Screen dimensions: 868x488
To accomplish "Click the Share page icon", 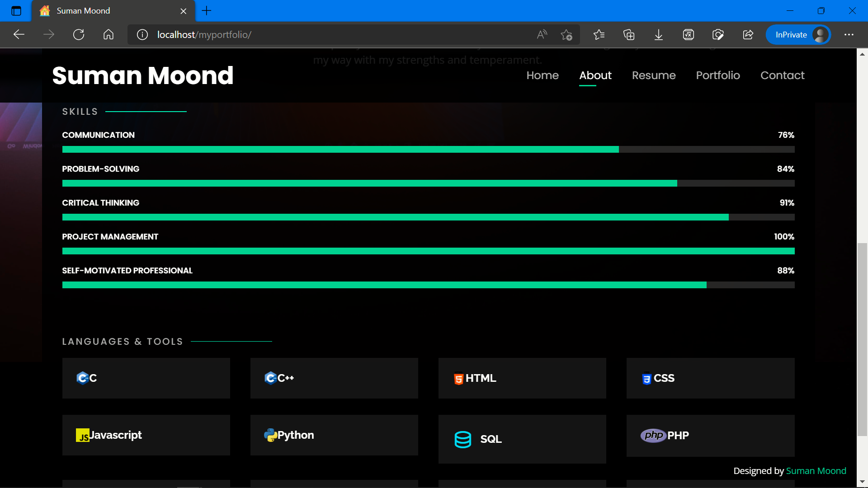I will pos(748,35).
